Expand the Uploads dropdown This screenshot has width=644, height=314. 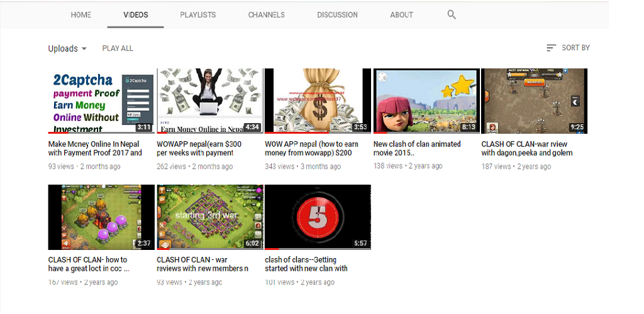(67, 48)
